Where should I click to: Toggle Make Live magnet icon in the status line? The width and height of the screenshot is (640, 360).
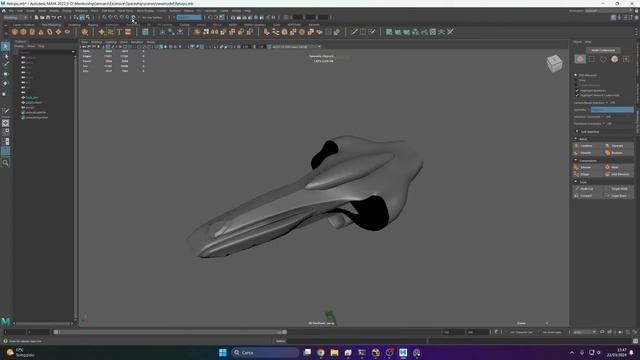(x=133, y=18)
